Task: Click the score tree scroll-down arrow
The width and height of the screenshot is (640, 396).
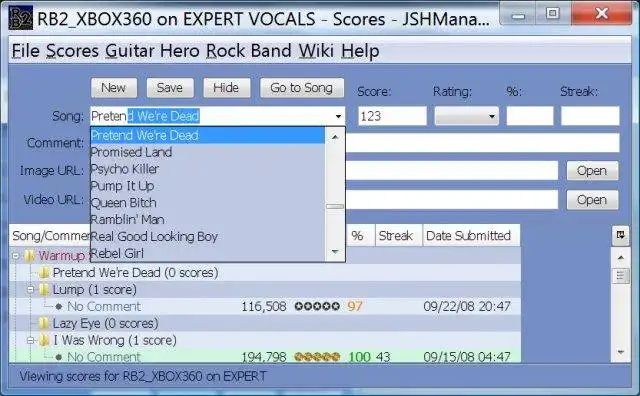Action: [620, 352]
